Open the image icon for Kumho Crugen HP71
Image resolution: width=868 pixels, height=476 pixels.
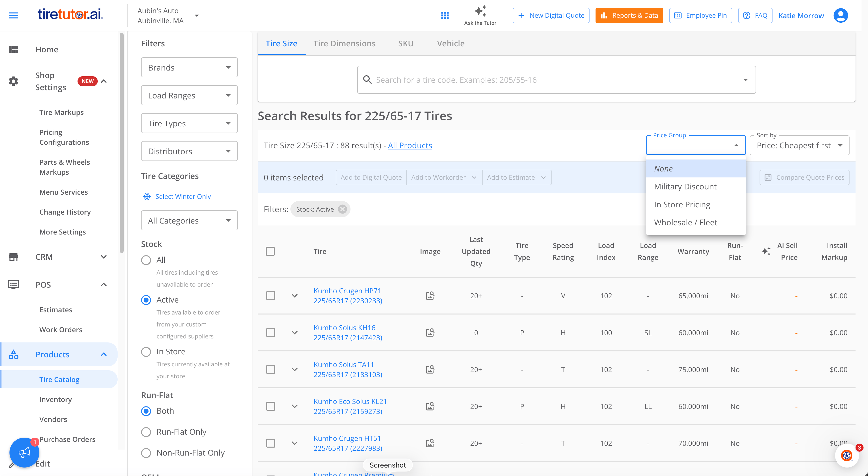tap(430, 296)
